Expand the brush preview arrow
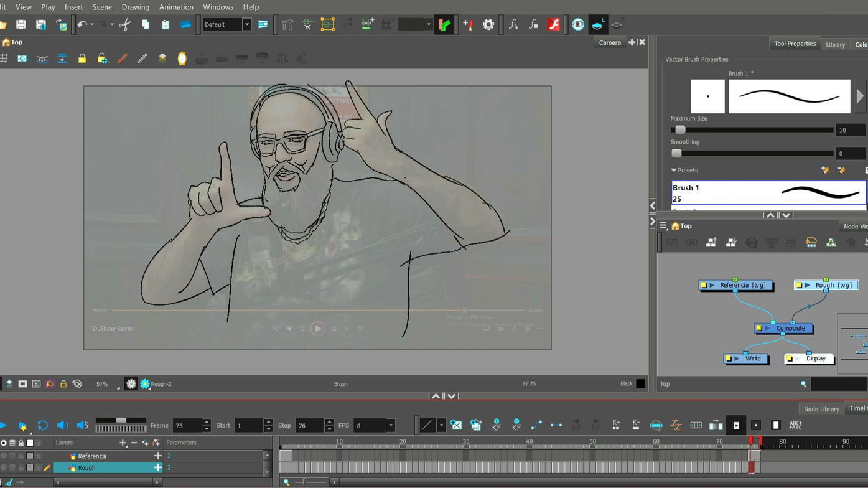The image size is (868, 488). pyautogui.click(x=860, y=96)
